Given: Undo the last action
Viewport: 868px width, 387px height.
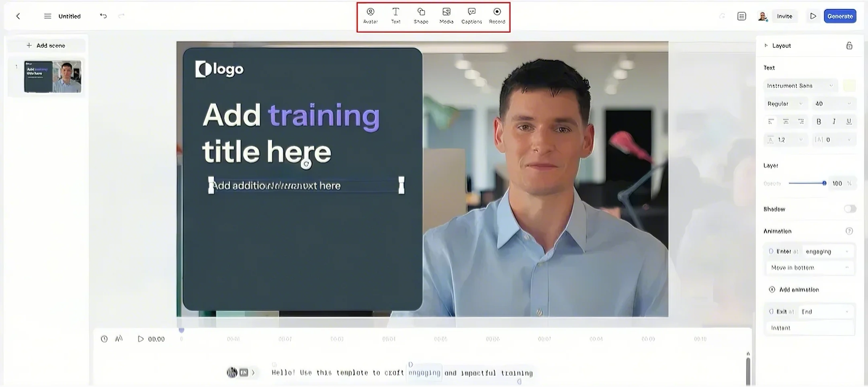Looking at the screenshot, I should tap(103, 16).
